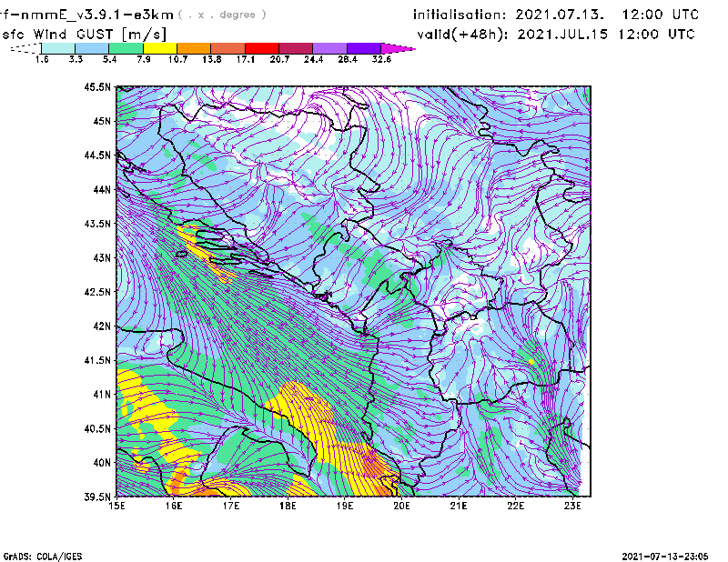Click the 21E longitude label
The image size is (728, 562).
coord(459,506)
